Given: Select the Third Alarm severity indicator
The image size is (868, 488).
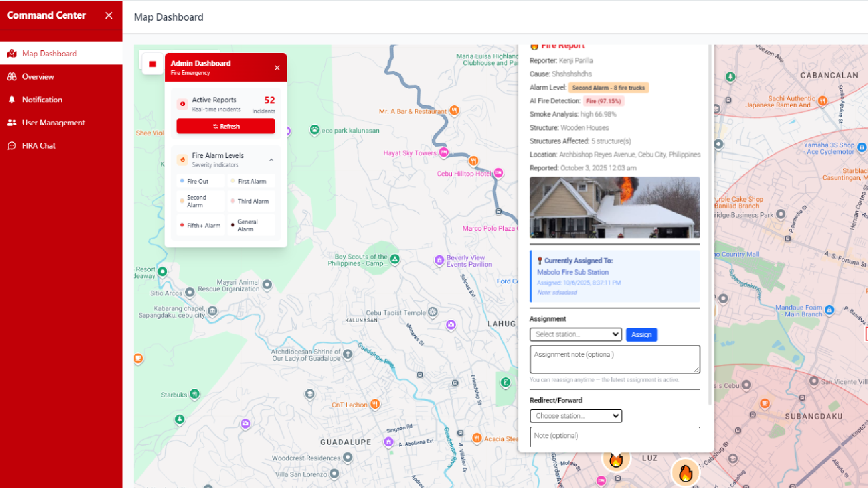Looking at the screenshot, I should [x=251, y=201].
